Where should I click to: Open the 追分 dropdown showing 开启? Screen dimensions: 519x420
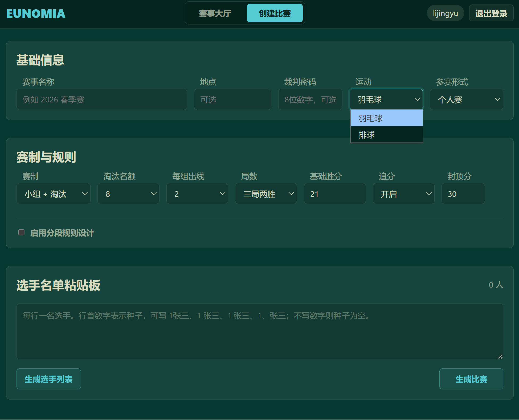pyautogui.click(x=403, y=194)
